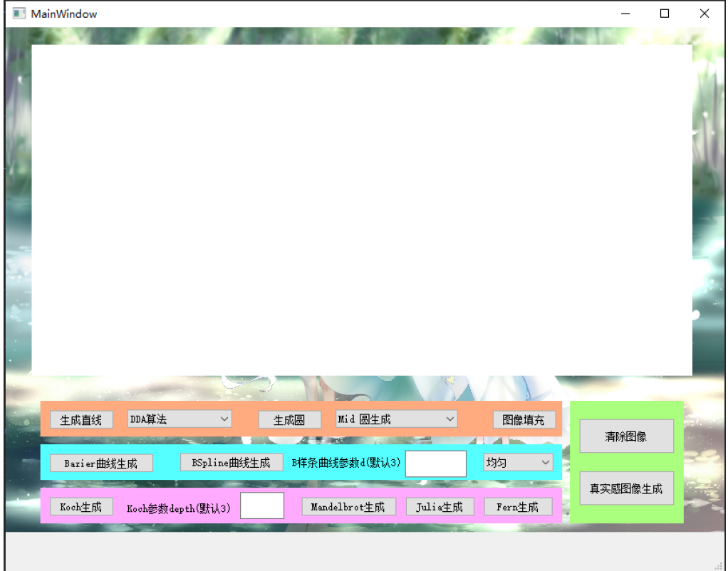Focus the Koch参数depth input field
The image size is (728, 571).
tap(262, 505)
